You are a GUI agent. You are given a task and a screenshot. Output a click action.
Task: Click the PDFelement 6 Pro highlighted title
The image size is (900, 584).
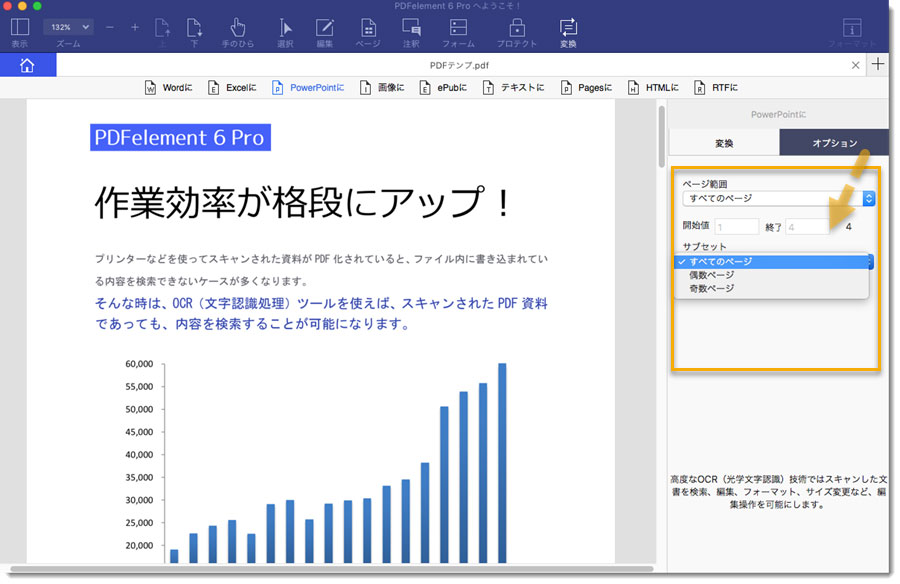point(180,138)
